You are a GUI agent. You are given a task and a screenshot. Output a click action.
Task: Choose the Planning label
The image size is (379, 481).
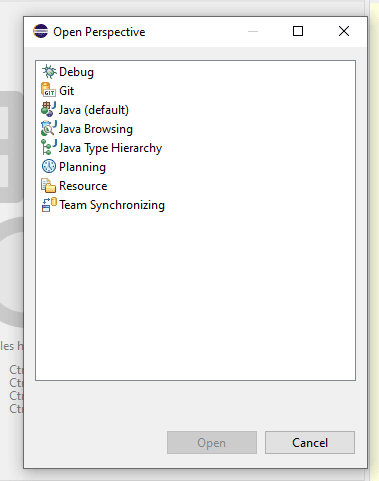coord(82,167)
